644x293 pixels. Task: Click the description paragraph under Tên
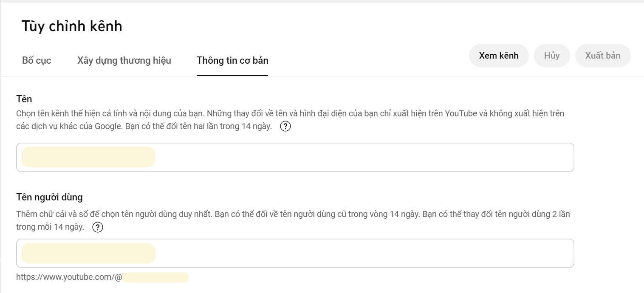click(x=290, y=120)
